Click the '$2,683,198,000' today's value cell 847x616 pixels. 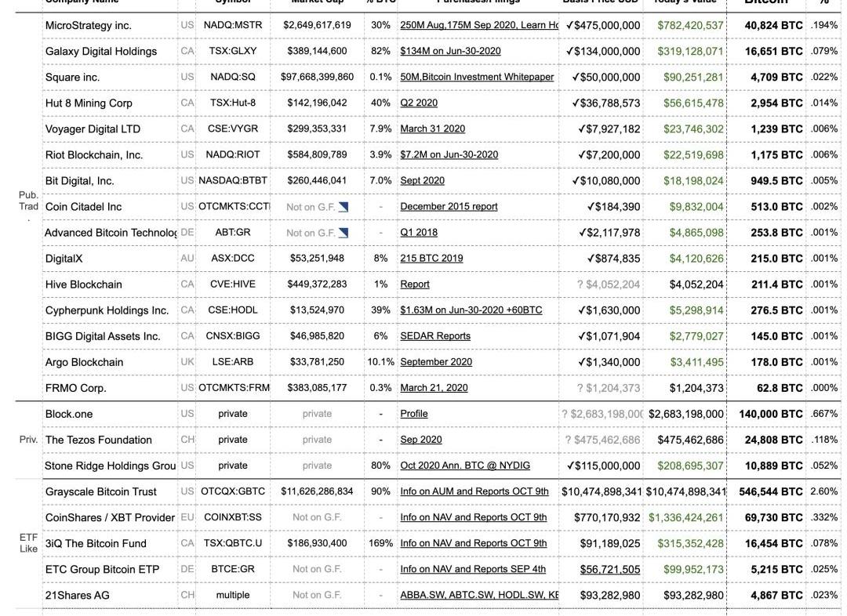click(x=686, y=414)
